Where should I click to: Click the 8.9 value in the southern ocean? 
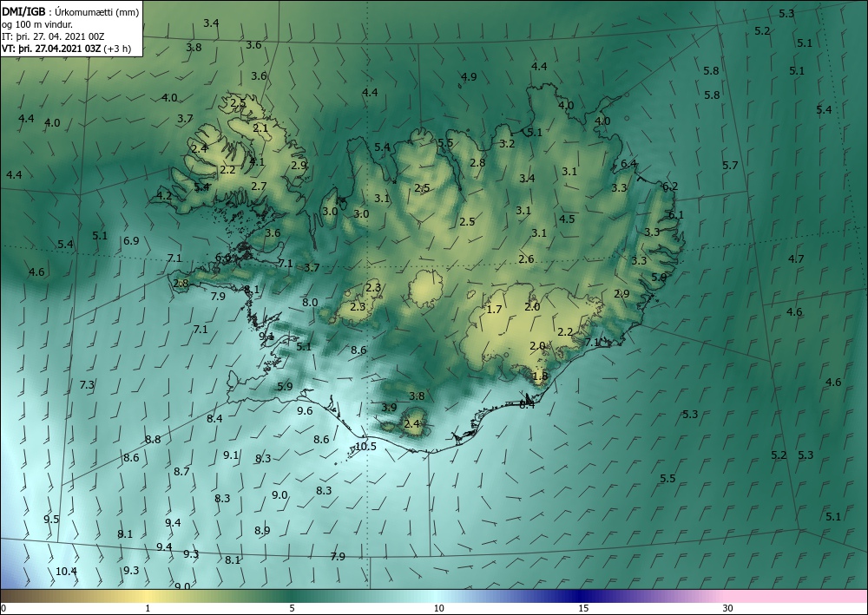tap(262, 530)
